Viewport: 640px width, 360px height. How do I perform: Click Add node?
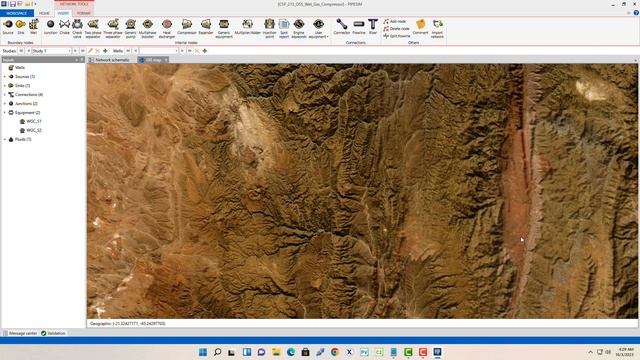394,21
